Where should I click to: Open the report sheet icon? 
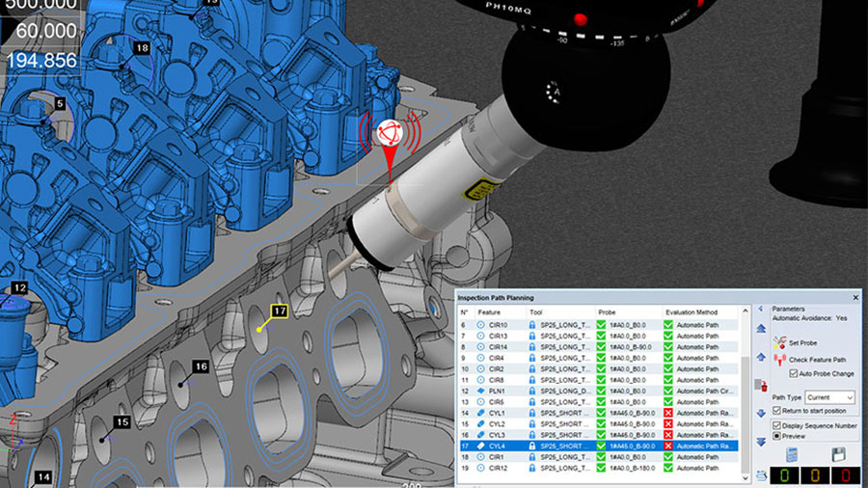tap(791, 454)
